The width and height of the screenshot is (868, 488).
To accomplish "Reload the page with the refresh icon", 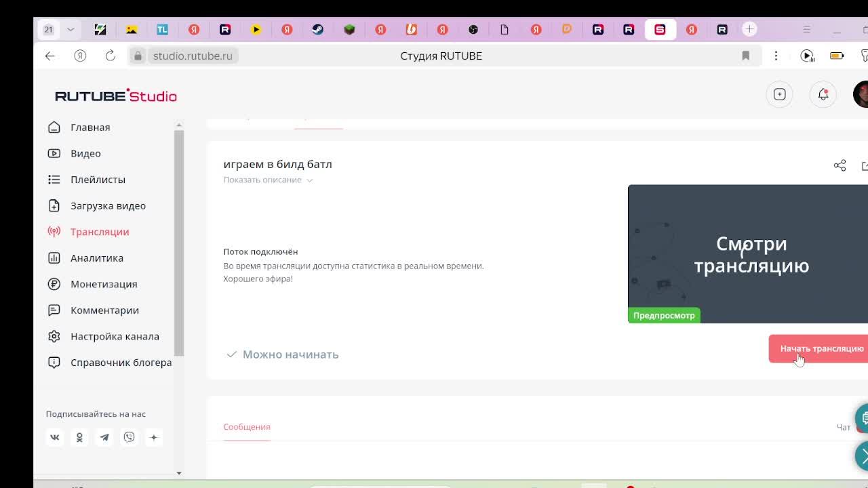I will 110,56.
